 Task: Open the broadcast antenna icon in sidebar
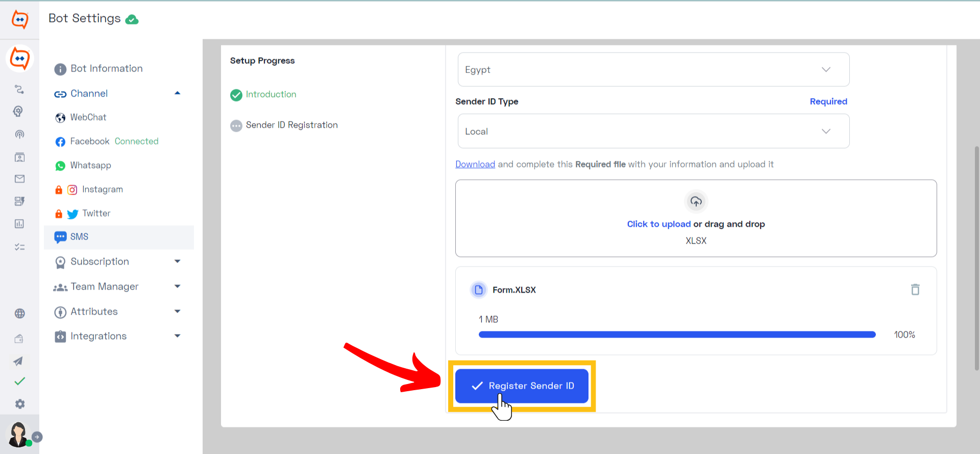[19, 134]
